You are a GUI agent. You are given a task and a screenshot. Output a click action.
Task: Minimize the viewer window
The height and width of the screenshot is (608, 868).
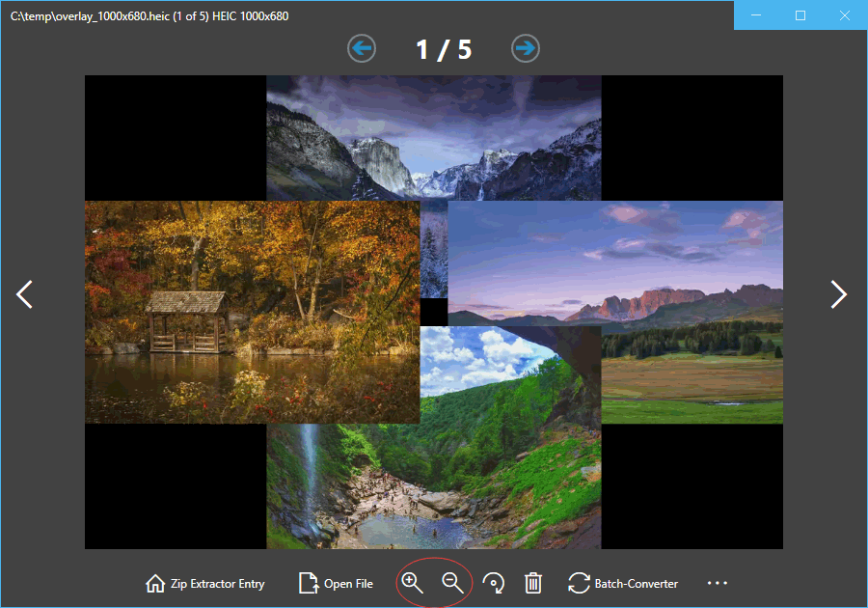(x=755, y=15)
